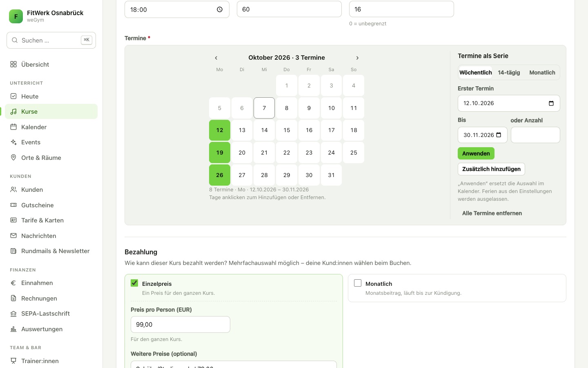
Task: Click the Tarife & Karten card icon
Action: (13, 220)
